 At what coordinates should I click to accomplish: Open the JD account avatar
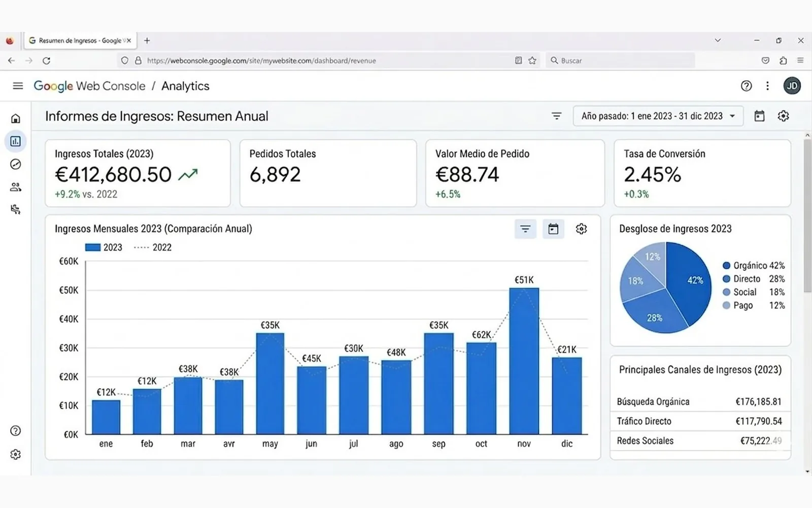pos(792,86)
